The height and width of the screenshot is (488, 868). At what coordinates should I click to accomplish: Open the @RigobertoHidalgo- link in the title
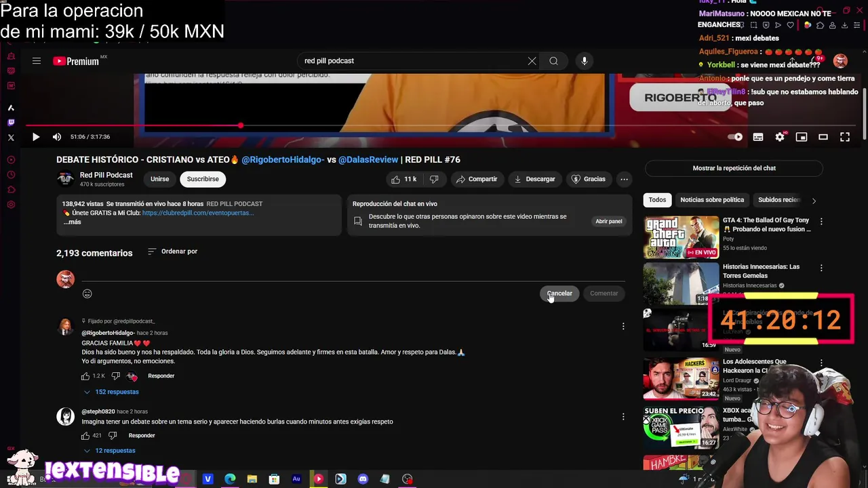(283, 160)
